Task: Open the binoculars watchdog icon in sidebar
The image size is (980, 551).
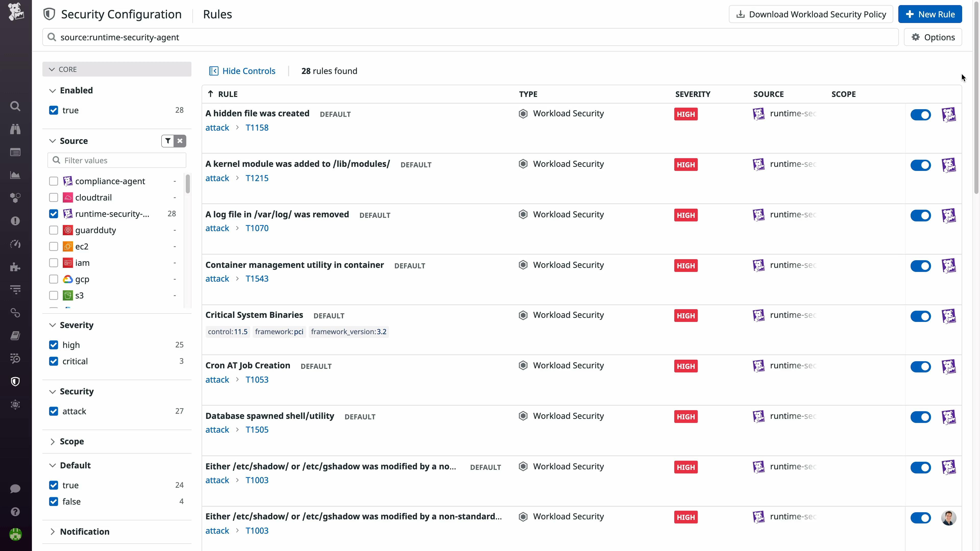Action: [15, 129]
